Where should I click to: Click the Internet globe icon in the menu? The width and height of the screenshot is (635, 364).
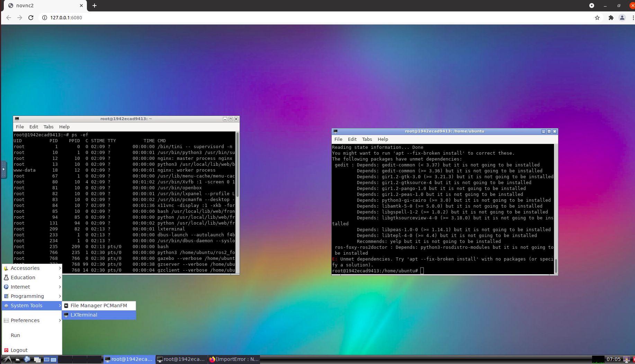[x=6, y=287]
